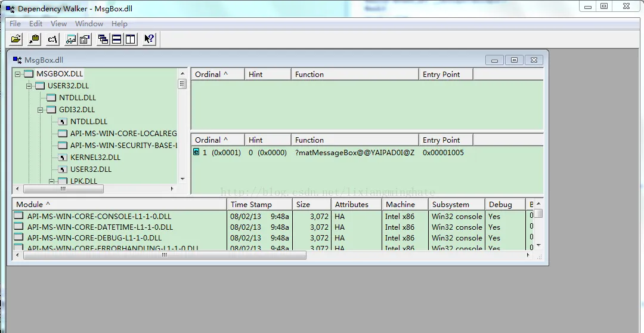Collapse the USER32.DLL node under MSGBOX.DLL
Screen dimensions: 644x333
click(29, 86)
